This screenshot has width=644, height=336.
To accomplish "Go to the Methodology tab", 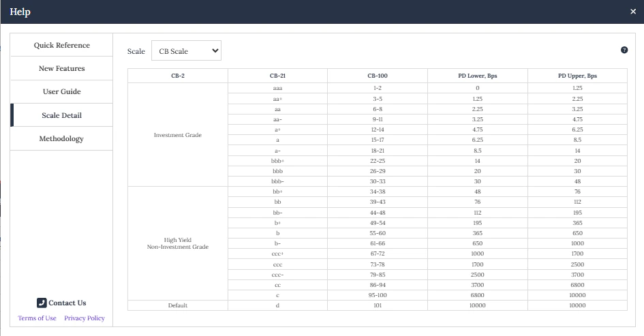I will coord(61,139).
